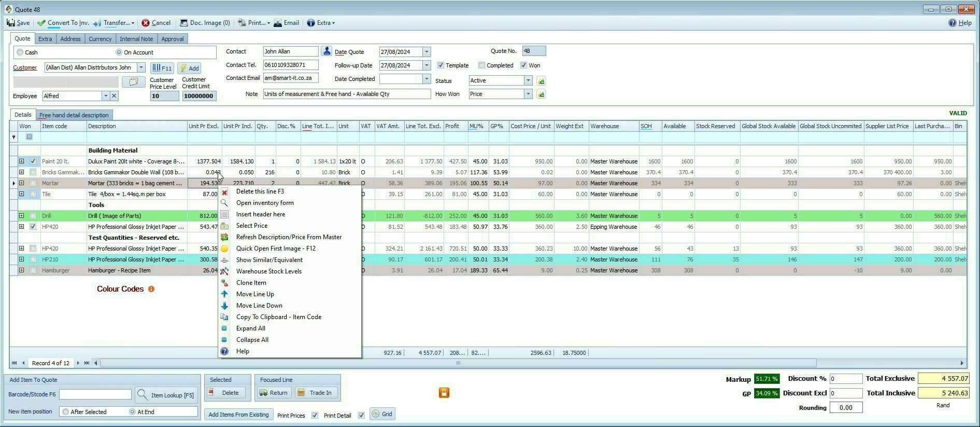Image resolution: width=980 pixels, height=427 pixels.
Task: Select After Selected item position
Action: 65,412
